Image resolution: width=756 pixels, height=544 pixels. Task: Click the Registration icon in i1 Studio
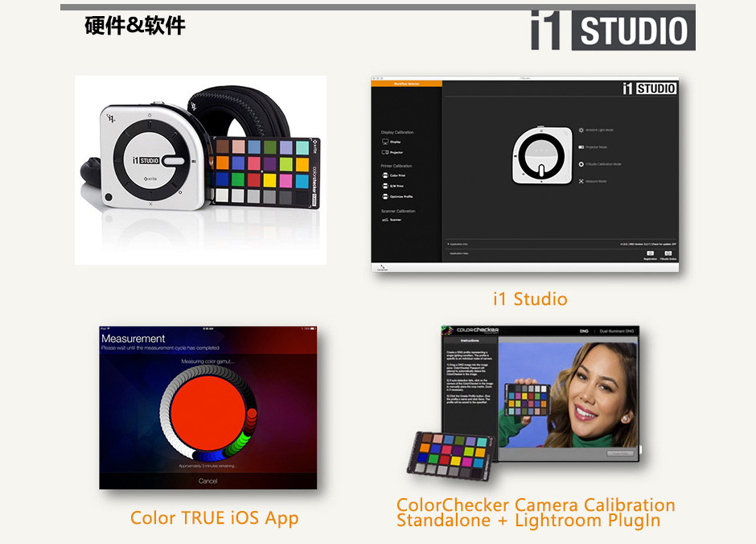(x=650, y=253)
